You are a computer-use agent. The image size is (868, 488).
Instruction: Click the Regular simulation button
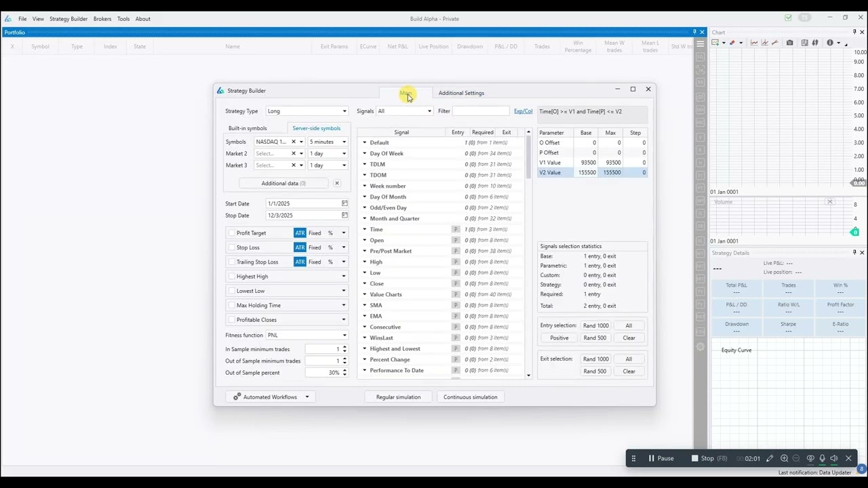398,397
